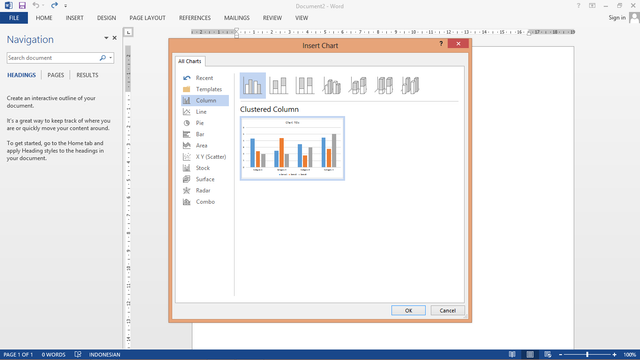
Task: Open the VIEW ribbon tab
Action: point(302,18)
